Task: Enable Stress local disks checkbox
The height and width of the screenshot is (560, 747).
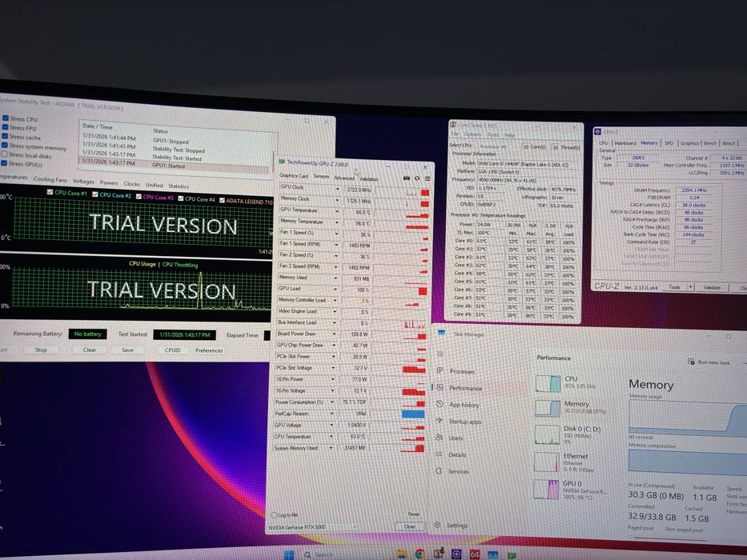Action: pyautogui.click(x=4, y=154)
